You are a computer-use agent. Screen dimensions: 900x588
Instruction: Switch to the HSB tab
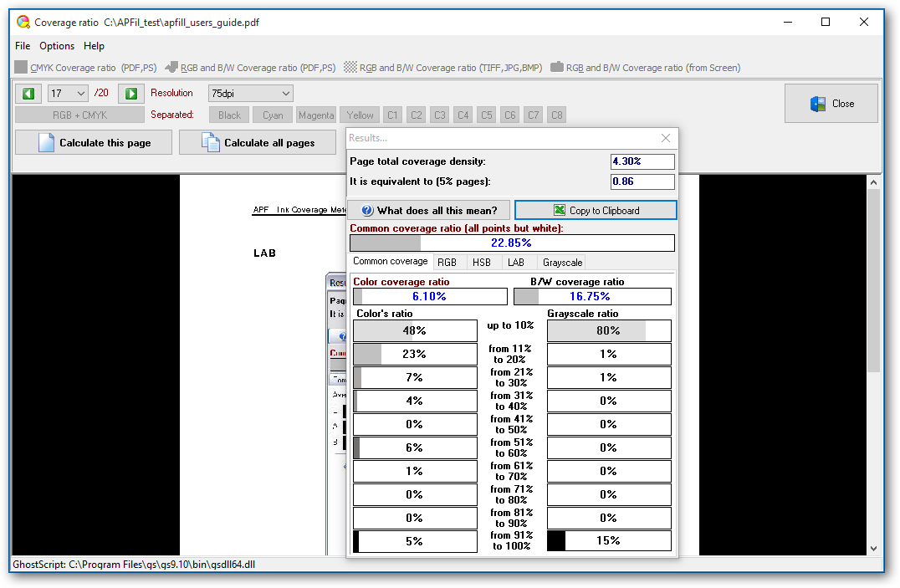pos(481,263)
